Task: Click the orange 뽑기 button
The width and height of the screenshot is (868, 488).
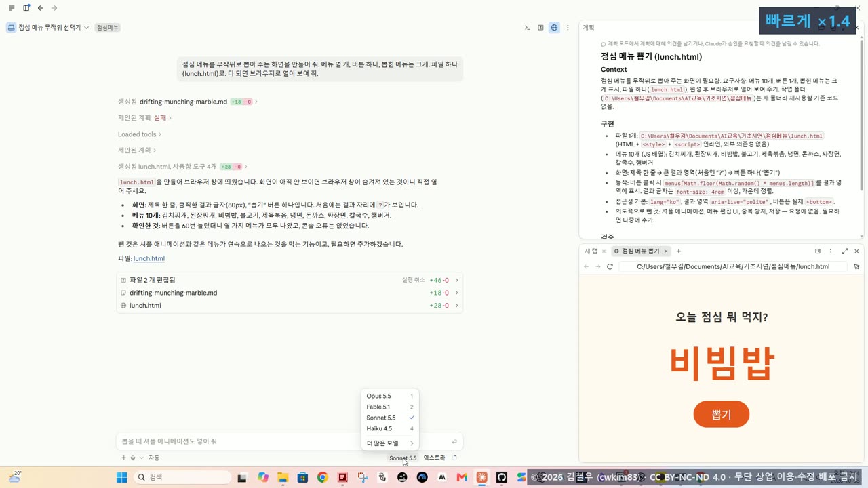Action: pyautogui.click(x=721, y=414)
